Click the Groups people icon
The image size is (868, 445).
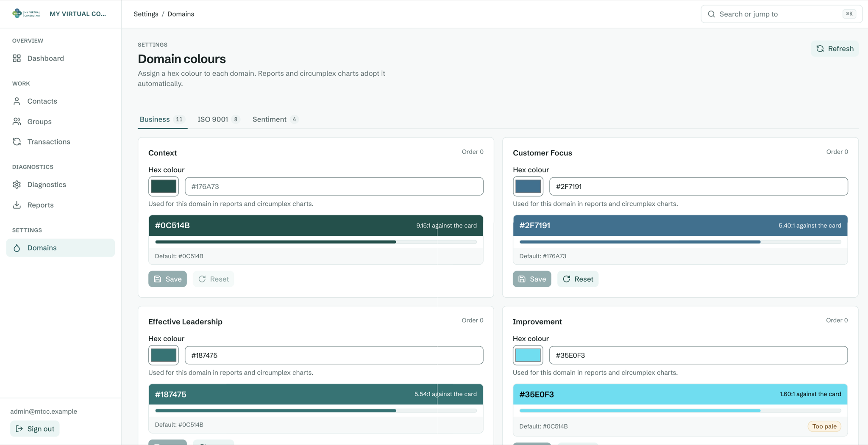[x=17, y=122]
